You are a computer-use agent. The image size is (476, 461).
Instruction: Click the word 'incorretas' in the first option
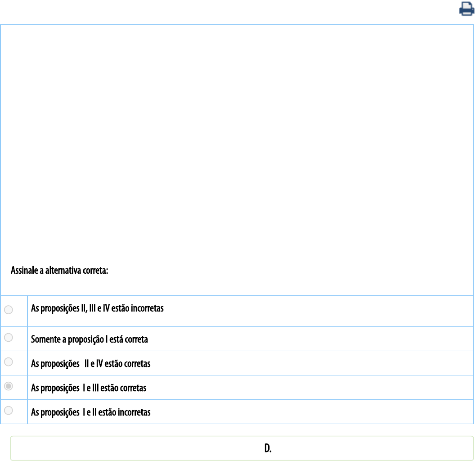coord(147,309)
